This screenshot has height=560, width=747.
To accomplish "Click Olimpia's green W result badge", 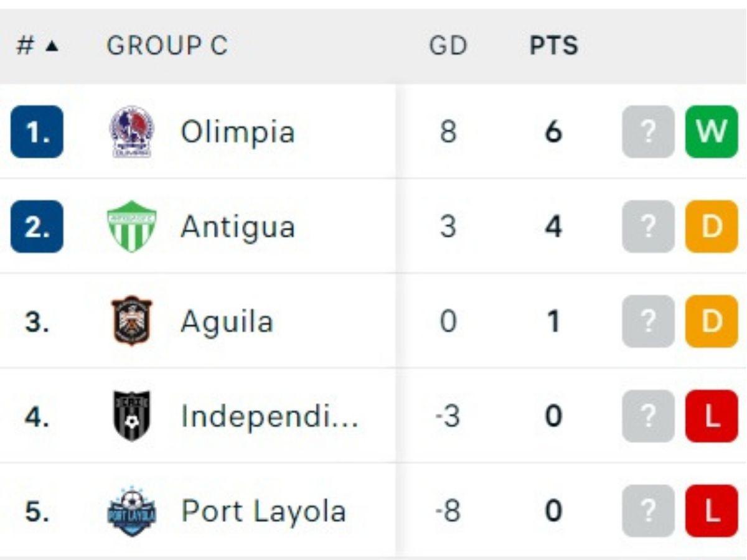I will [712, 132].
